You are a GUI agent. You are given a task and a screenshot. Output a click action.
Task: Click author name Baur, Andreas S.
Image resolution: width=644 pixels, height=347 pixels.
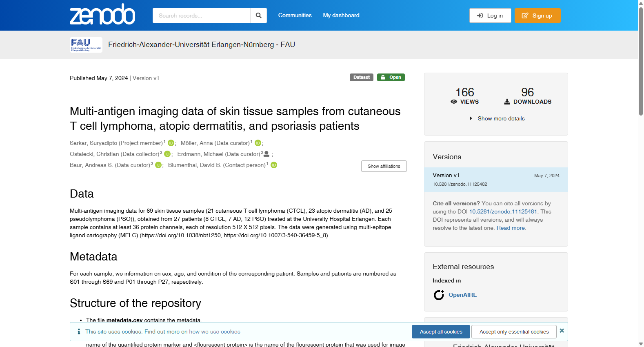coord(110,165)
